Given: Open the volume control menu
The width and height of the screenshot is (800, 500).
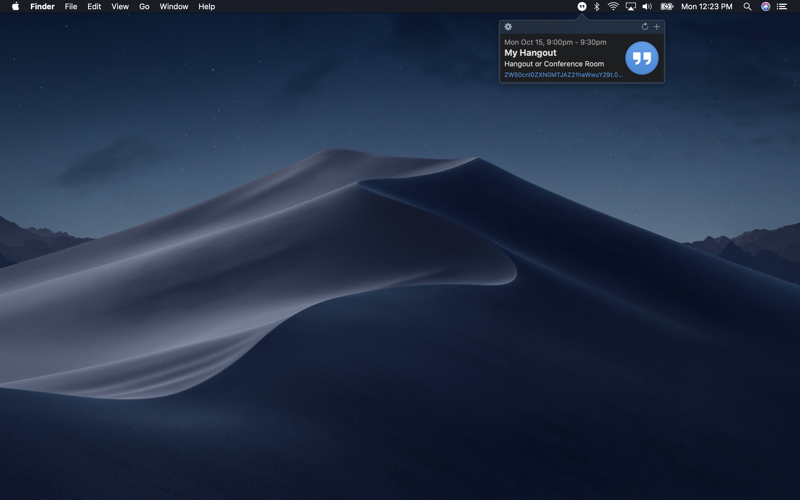Looking at the screenshot, I should coord(647,7).
